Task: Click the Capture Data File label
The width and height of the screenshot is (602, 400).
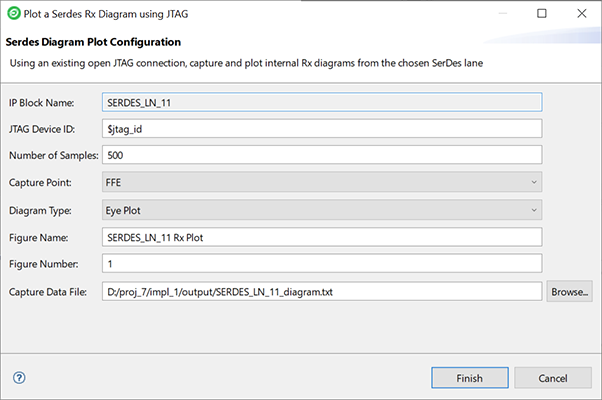Action: click(x=50, y=291)
